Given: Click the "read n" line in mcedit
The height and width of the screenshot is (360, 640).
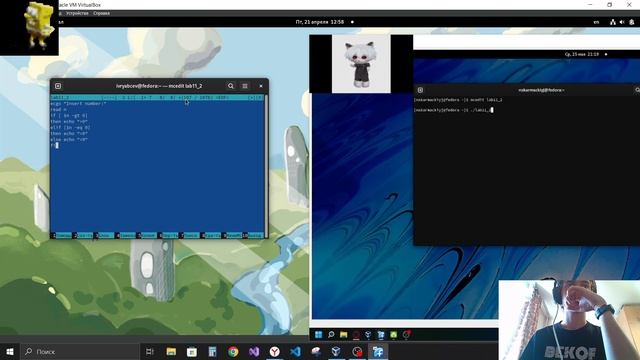Looking at the screenshot, I should (59, 109).
